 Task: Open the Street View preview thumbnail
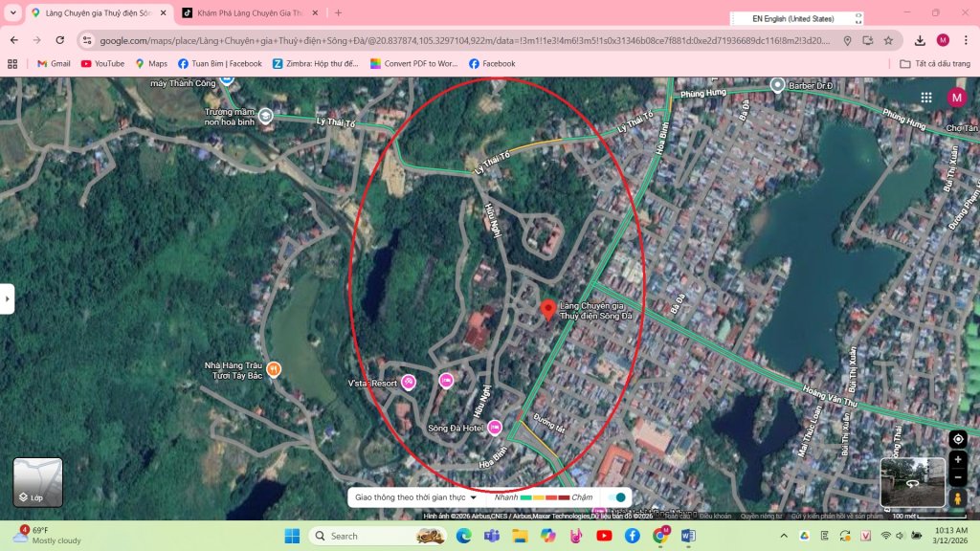912,482
